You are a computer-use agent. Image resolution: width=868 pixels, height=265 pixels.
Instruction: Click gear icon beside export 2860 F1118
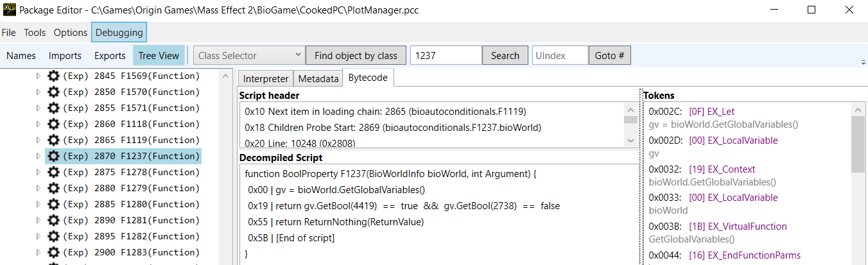click(x=54, y=124)
